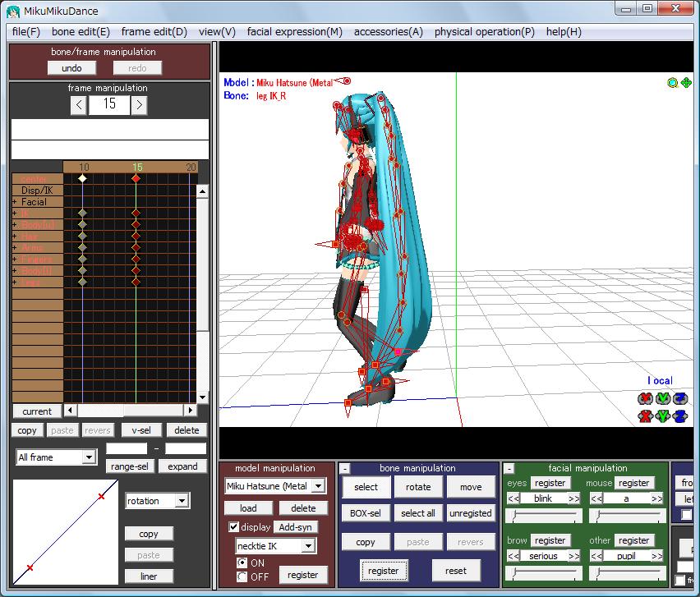Image resolution: width=700 pixels, height=597 pixels.
Task: Click the timeline vertical scrollbar down arrow
Action: point(203,397)
